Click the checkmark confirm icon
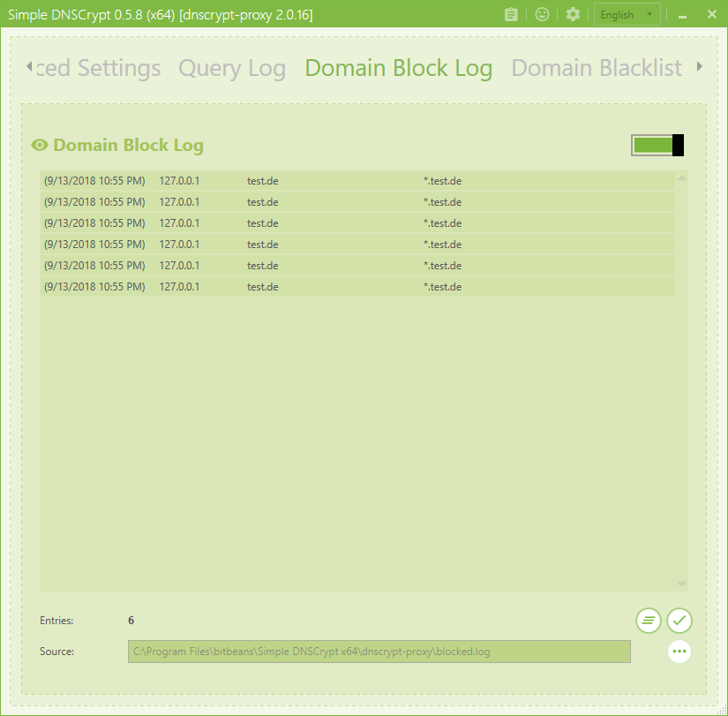Viewport: 728px width, 716px height. (679, 621)
